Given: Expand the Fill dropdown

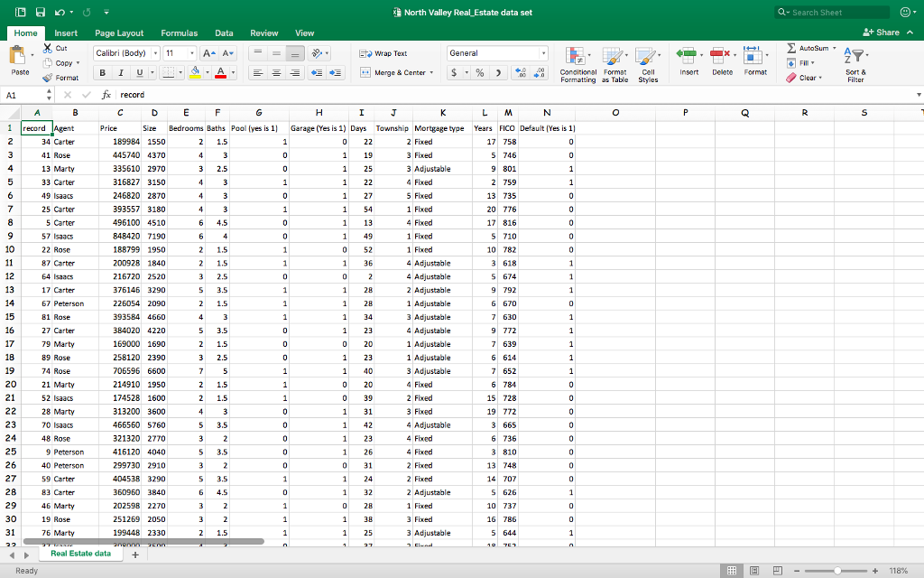Looking at the screenshot, I should [813, 63].
